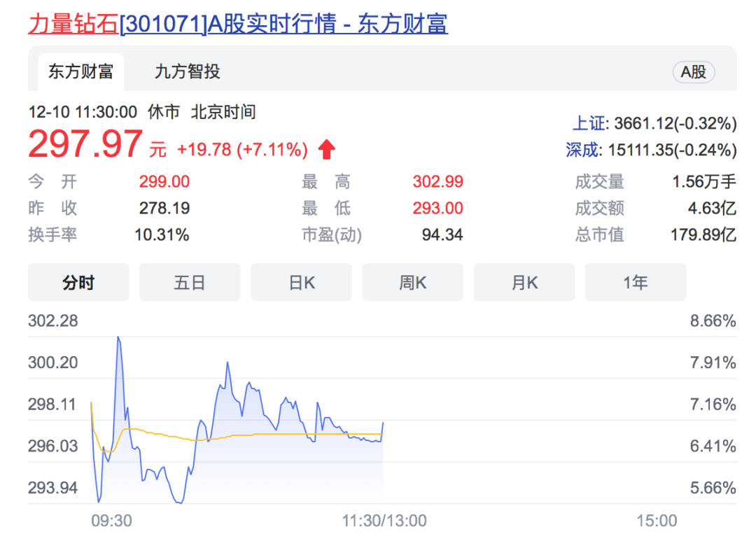Image resolution: width=756 pixels, height=534 pixels.
Task: View the 月K chart tab
Action: [524, 283]
